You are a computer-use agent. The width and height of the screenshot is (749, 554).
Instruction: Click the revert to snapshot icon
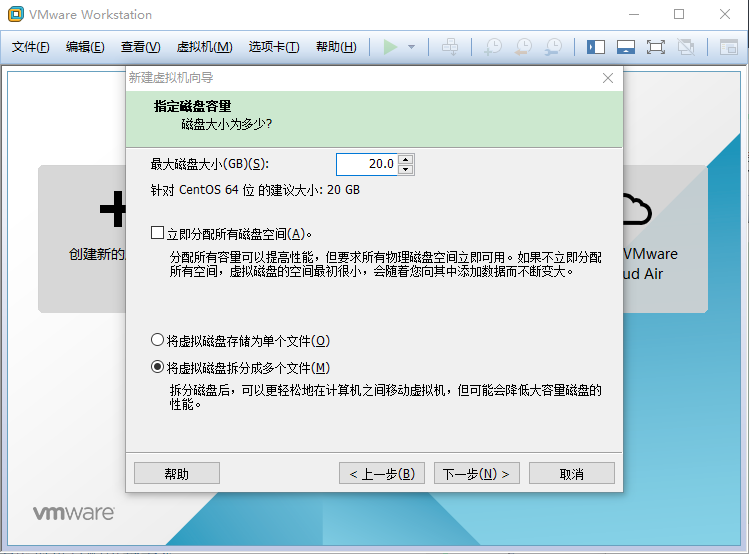[x=523, y=47]
